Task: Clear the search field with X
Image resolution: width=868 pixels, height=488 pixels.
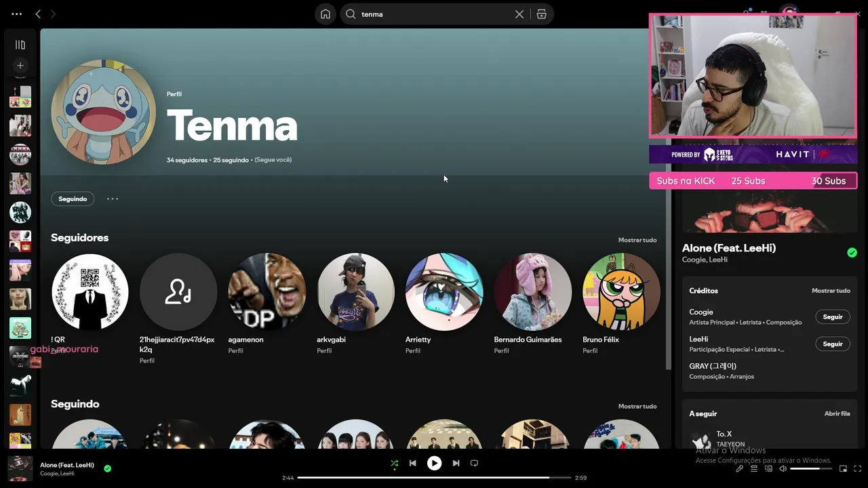Action: pos(519,14)
